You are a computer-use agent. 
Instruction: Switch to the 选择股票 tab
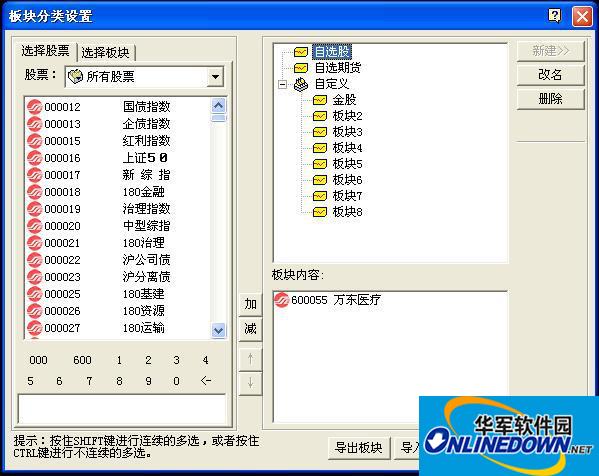click(45, 51)
